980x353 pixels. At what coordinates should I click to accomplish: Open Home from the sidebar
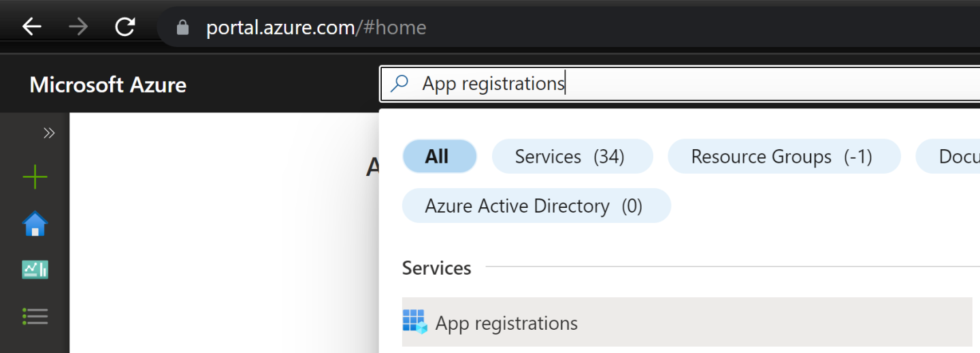pyautogui.click(x=35, y=224)
